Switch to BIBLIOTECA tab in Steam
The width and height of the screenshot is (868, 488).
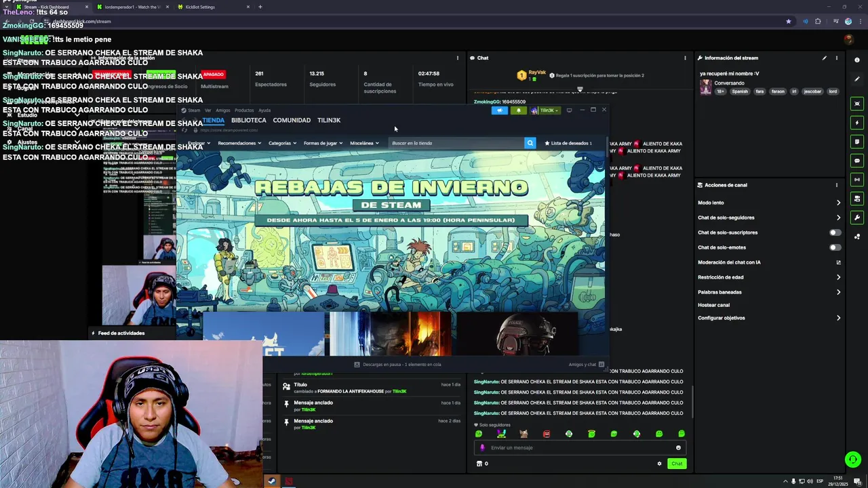point(248,120)
